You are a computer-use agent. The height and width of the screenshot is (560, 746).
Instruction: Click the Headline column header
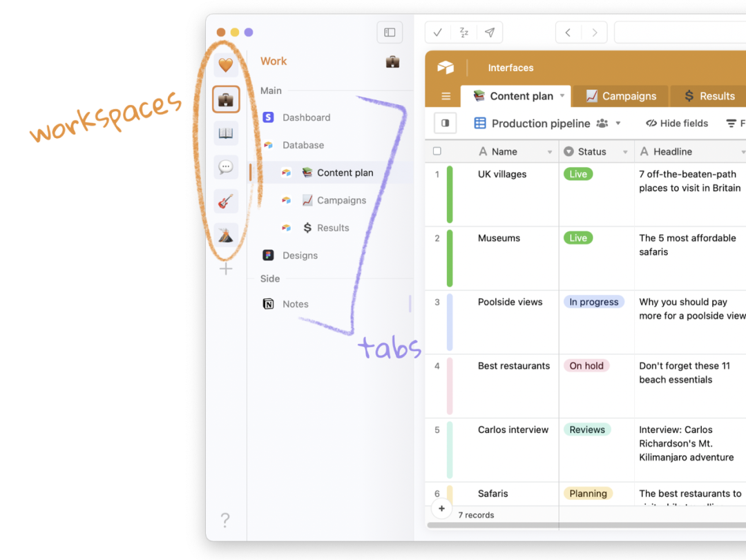690,151
